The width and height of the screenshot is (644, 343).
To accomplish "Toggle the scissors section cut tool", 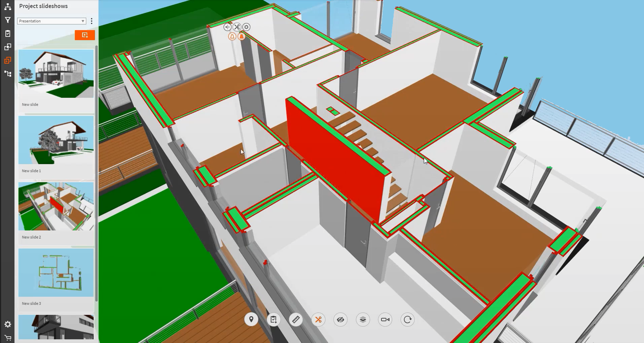I will [x=318, y=320].
